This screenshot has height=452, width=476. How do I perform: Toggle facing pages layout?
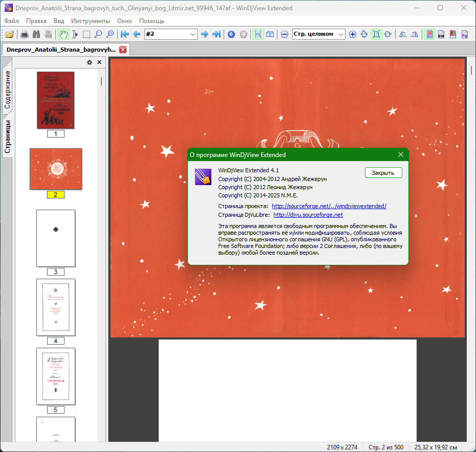tap(270, 34)
